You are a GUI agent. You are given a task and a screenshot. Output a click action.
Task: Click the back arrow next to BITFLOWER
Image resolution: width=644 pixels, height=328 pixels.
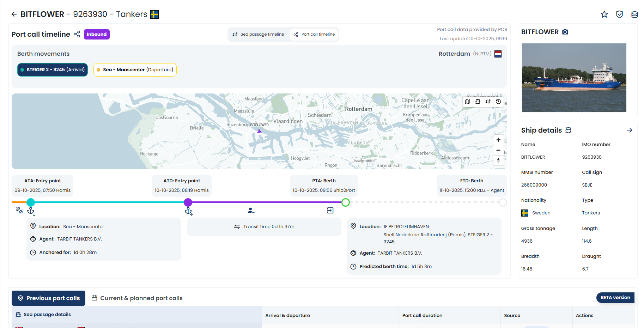(14, 14)
